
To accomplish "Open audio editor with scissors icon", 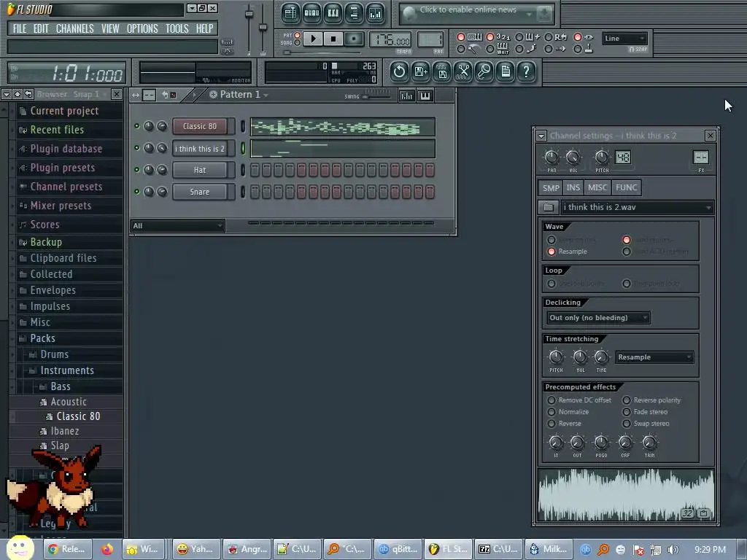I will click(463, 72).
